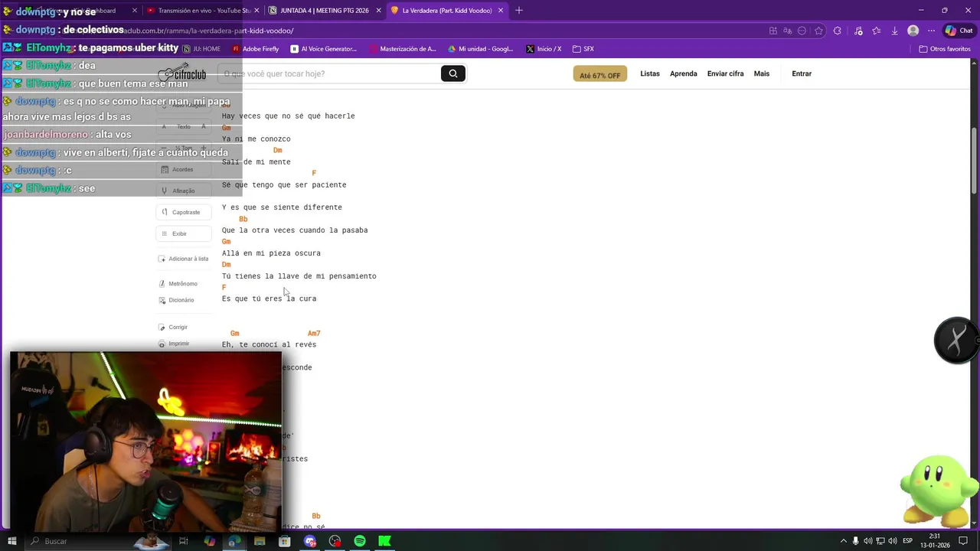Open the Listas menu item
The image size is (980, 551).
pos(650,73)
